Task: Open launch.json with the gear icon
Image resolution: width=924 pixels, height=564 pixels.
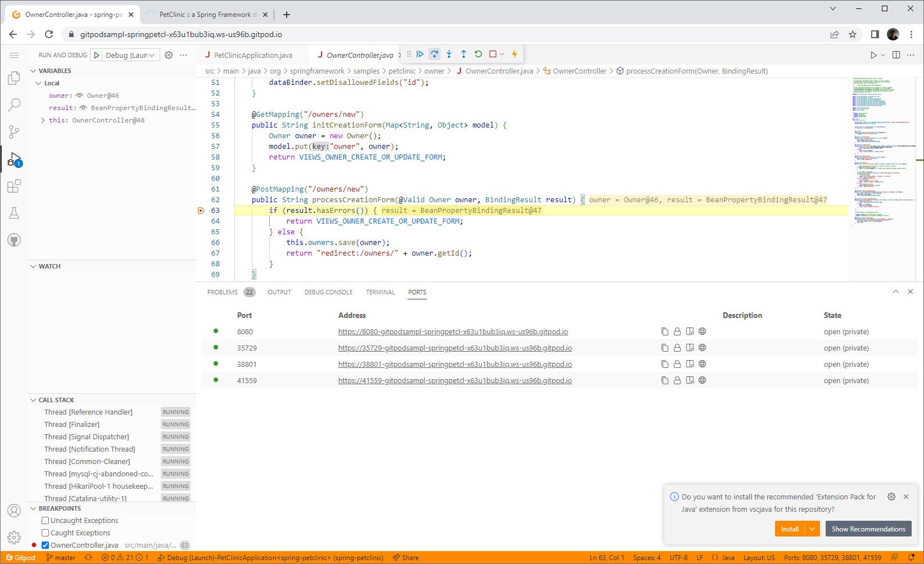Action: pyautogui.click(x=169, y=55)
